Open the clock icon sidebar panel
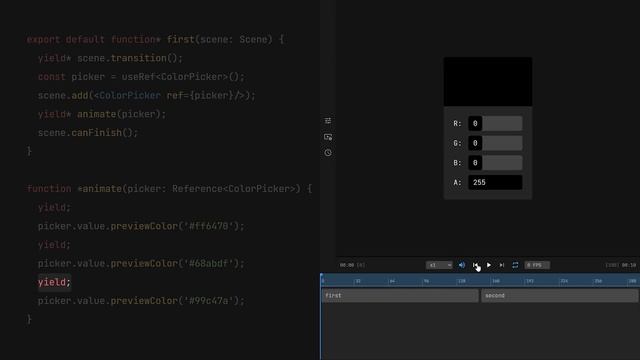This screenshot has height=360, width=640. [328, 153]
